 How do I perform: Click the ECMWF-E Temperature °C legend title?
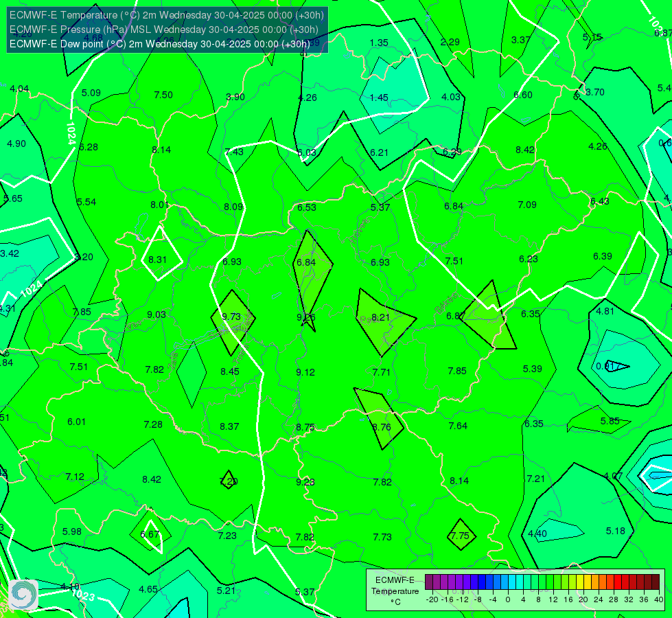pos(395,591)
